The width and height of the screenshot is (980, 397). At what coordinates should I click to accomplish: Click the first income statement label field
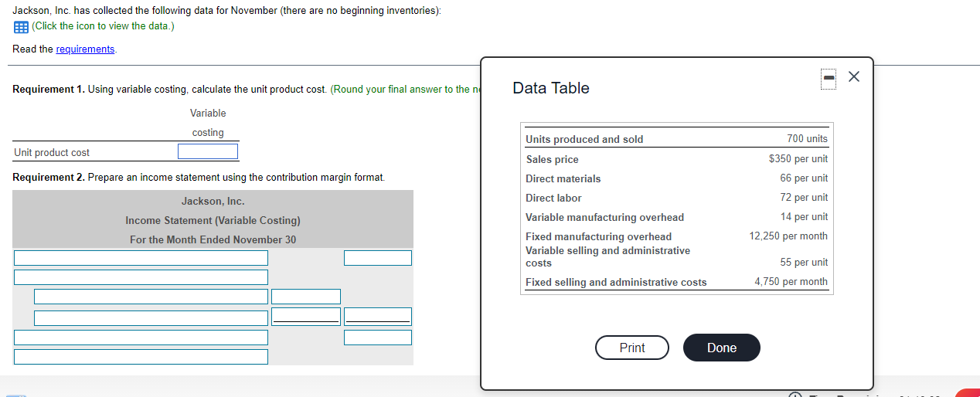pos(141,258)
